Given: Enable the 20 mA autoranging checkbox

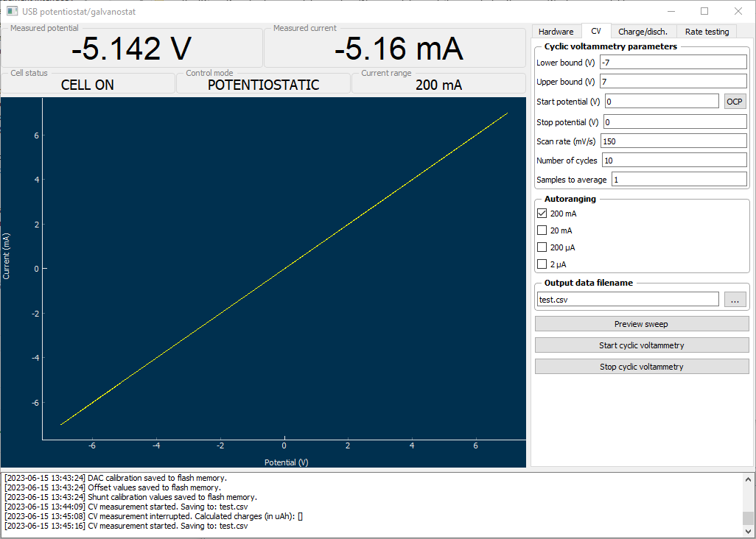Looking at the screenshot, I should 541,230.
